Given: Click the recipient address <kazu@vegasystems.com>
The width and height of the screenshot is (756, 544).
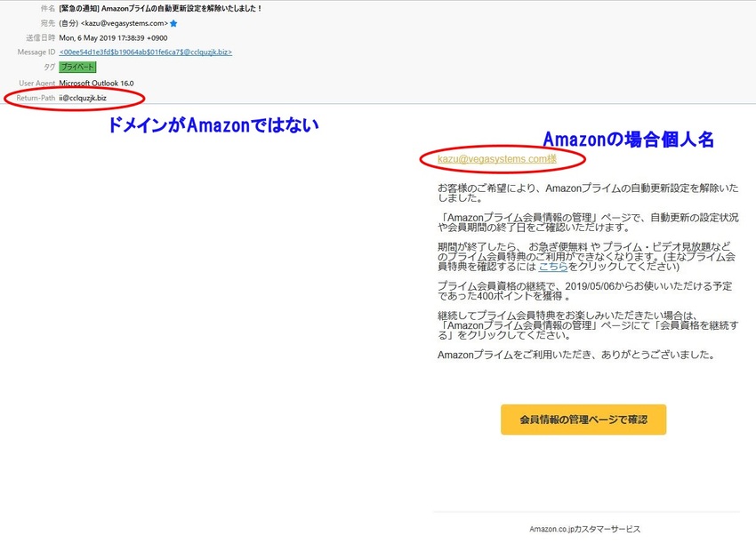Looking at the screenshot, I should click(125, 23).
